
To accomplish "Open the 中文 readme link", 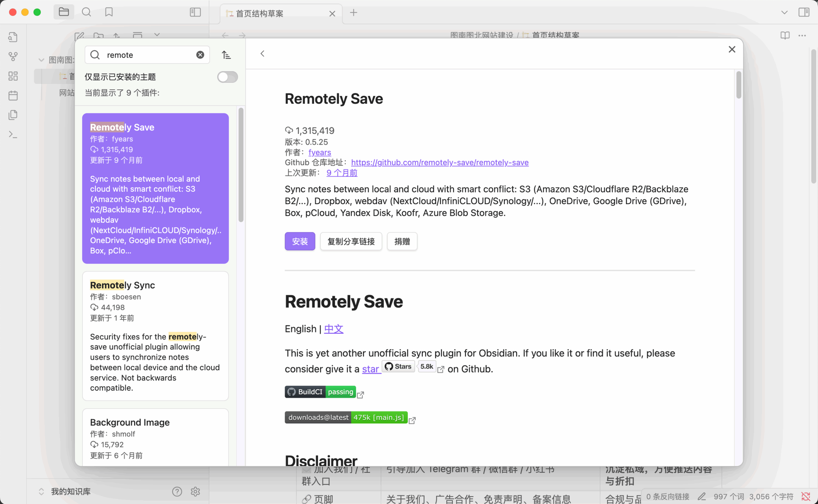I will tap(334, 329).
